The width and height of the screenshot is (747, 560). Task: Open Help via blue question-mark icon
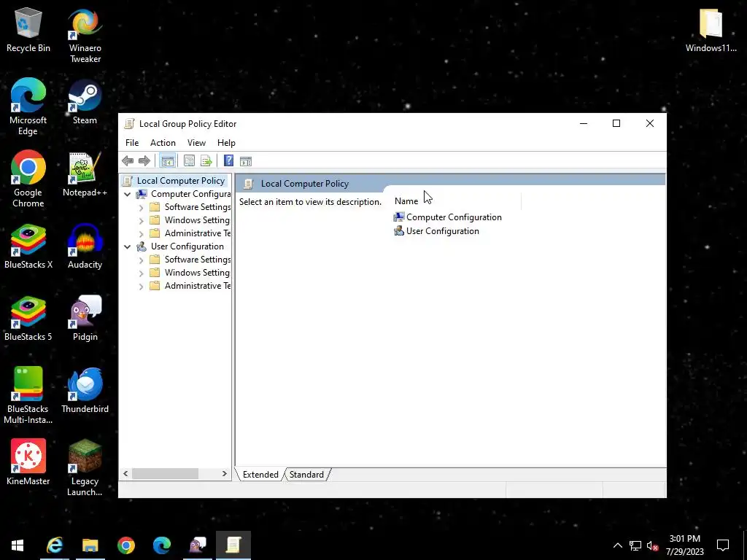pos(228,161)
